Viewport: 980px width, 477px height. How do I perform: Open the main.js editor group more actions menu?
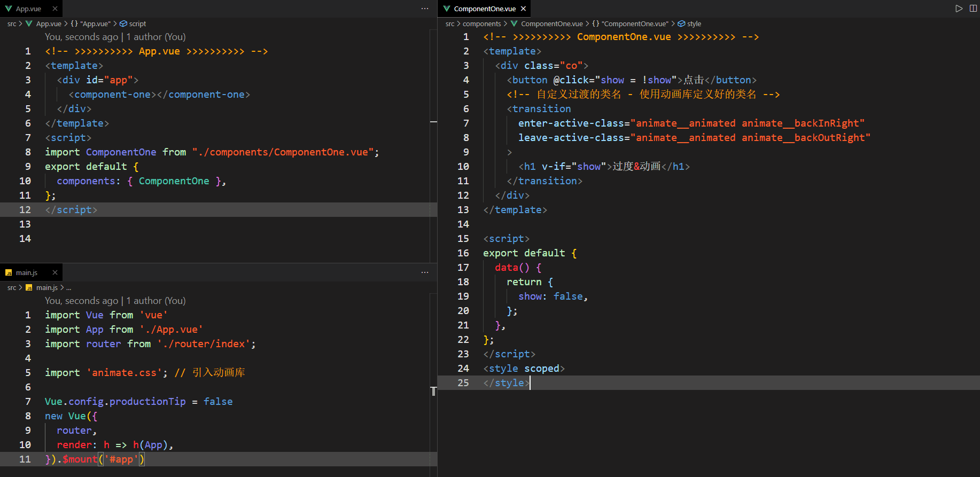pos(425,272)
